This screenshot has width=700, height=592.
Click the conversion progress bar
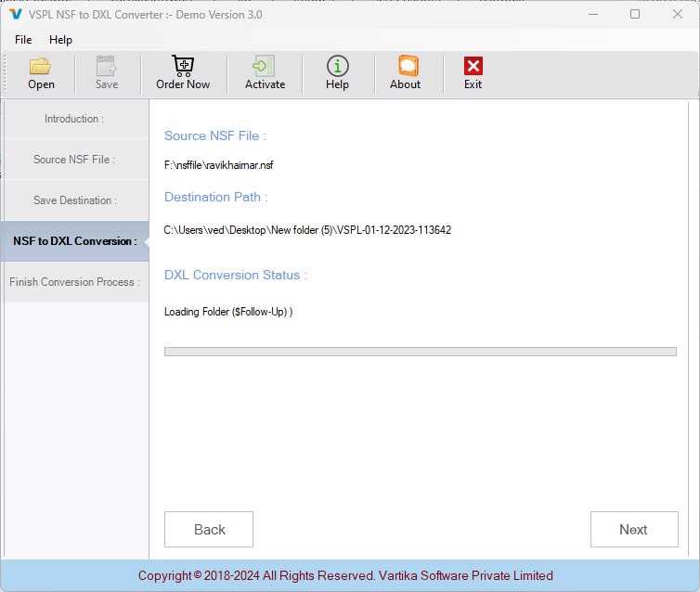pyautogui.click(x=420, y=352)
